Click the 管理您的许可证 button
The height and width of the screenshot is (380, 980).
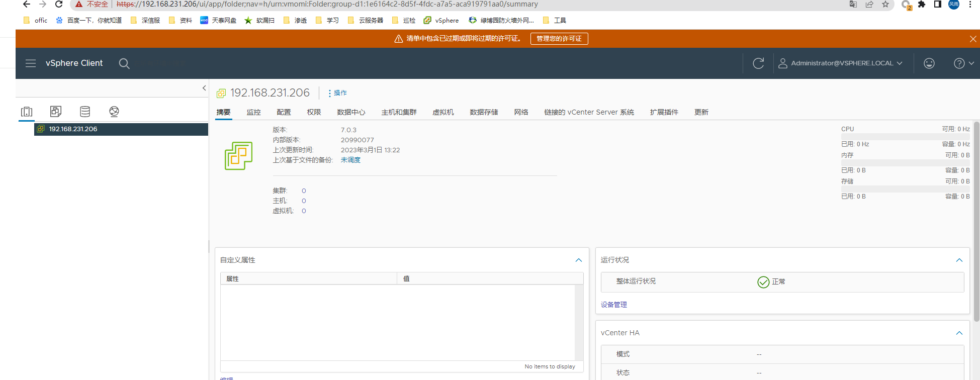(x=559, y=39)
